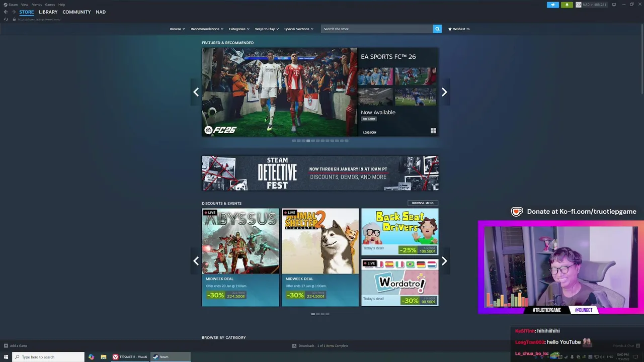
Task: Click the Steam logo menu
Action: [x=6, y=5]
